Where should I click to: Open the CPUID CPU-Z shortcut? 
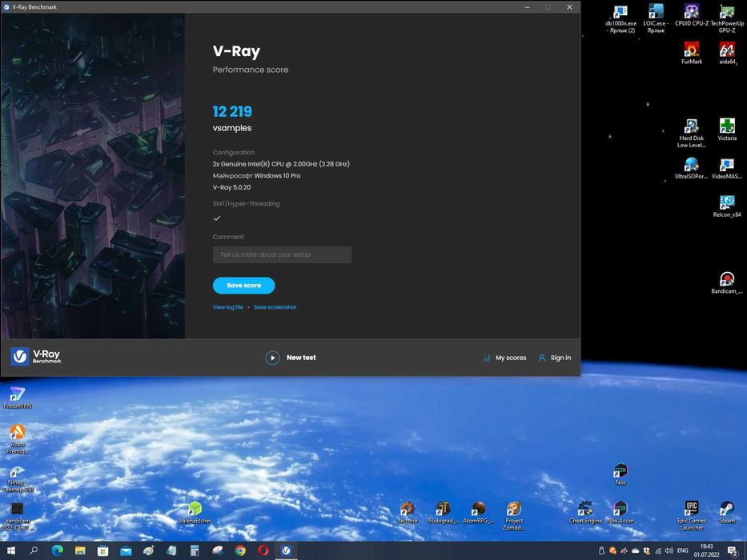[x=691, y=14]
